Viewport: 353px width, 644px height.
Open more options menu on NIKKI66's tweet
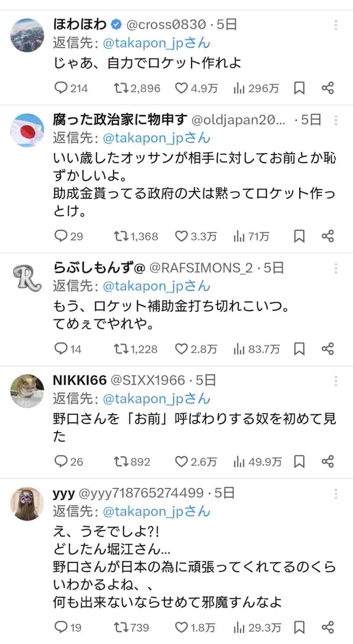[x=336, y=381]
